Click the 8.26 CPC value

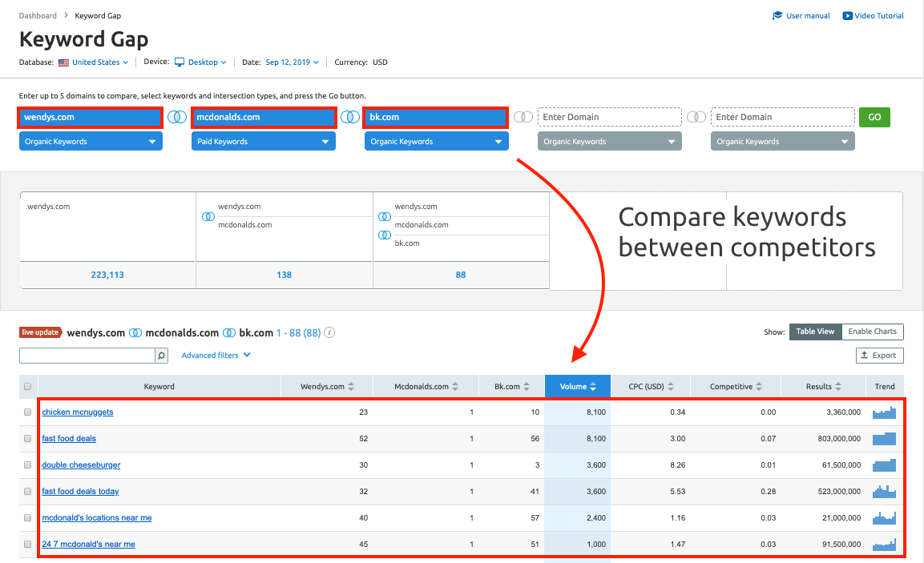coord(678,465)
